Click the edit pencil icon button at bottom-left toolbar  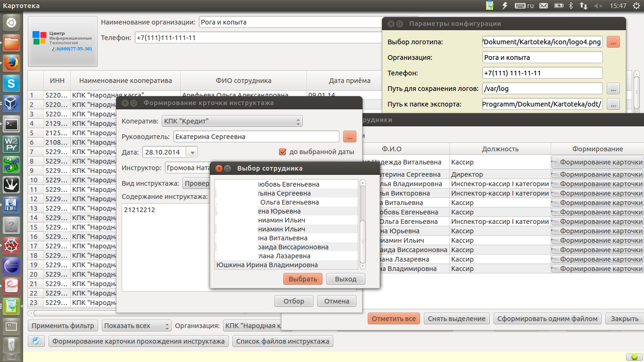tap(36, 341)
